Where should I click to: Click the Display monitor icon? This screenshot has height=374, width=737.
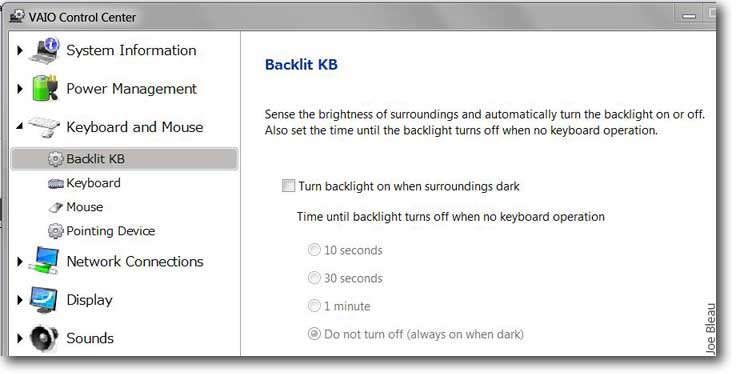(x=44, y=300)
